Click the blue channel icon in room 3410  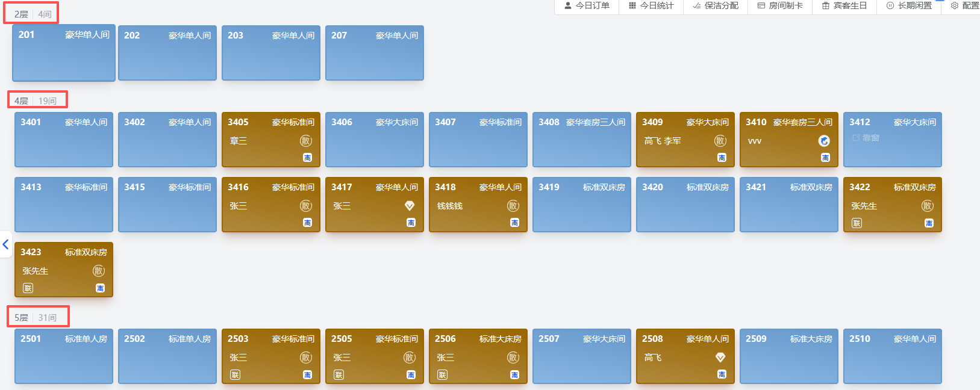point(824,141)
